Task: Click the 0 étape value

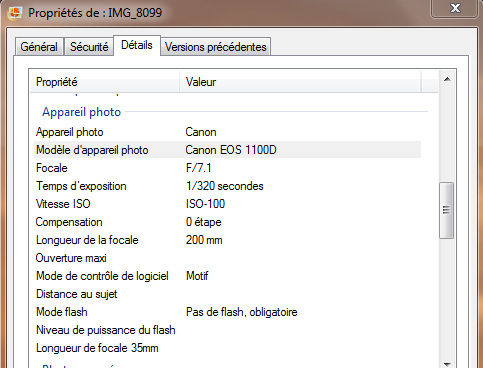Action: tap(204, 222)
